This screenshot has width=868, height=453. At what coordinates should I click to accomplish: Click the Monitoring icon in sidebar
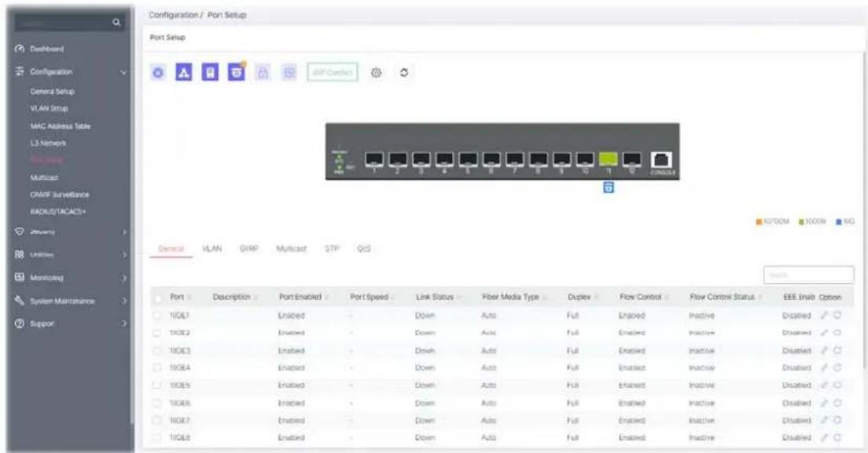tap(18, 278)
